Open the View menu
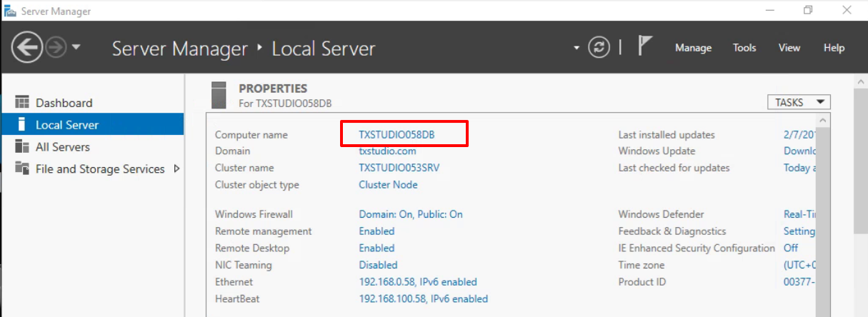This screenshot has height=317, width=868. tap(789, 48)
